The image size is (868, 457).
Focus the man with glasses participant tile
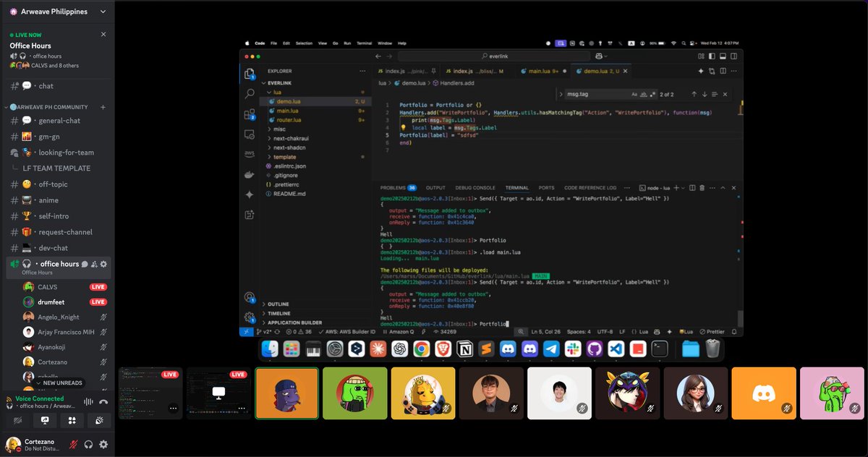tap(491, 393)
